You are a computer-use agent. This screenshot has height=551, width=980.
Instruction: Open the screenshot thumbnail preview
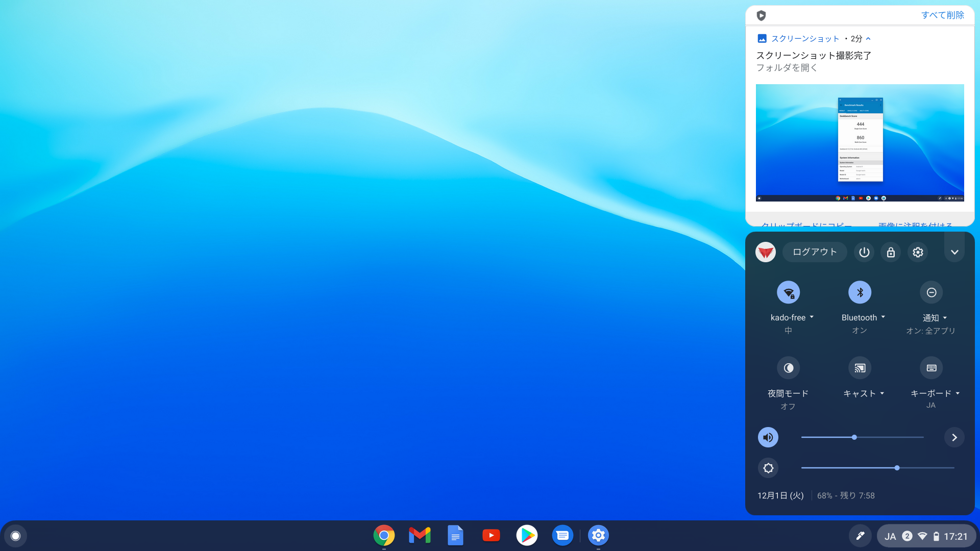[x=860, y=143]
